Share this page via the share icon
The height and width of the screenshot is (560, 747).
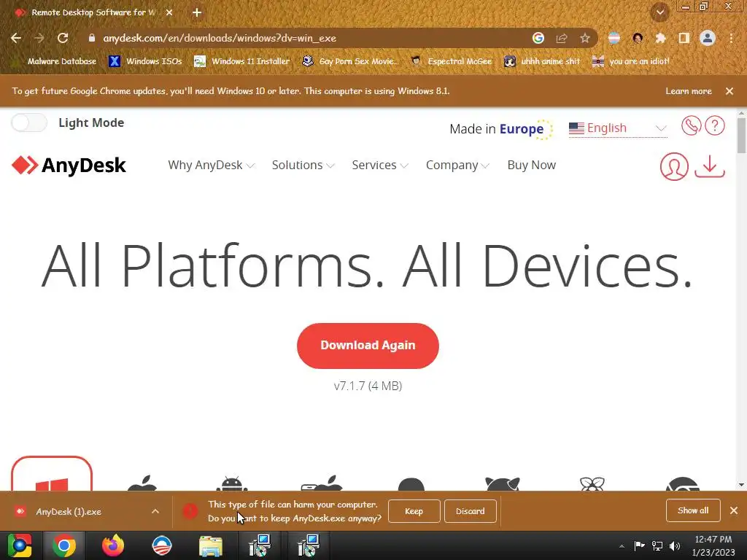pyautogui.click(x=562, y=38)
